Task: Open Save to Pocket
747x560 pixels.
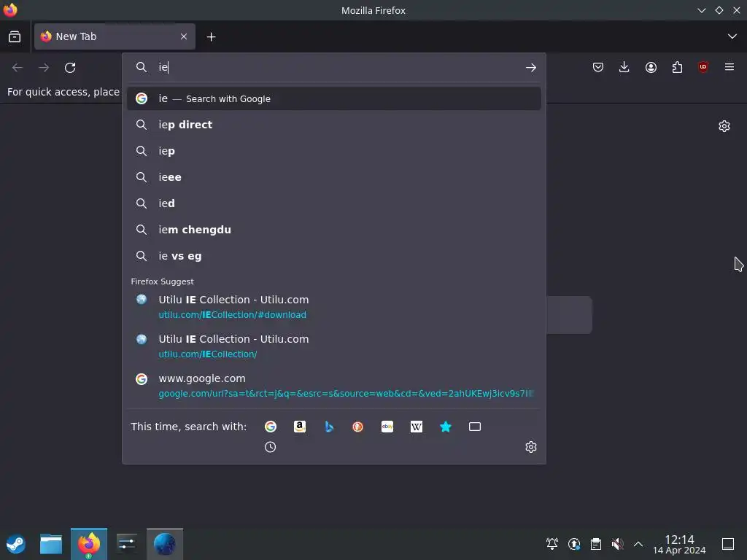Action: 598,68
